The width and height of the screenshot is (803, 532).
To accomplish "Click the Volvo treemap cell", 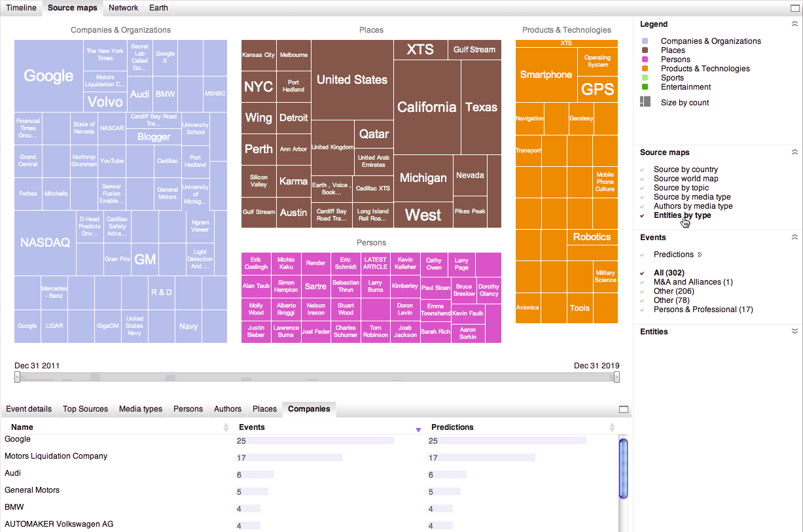I will (105, 101).
